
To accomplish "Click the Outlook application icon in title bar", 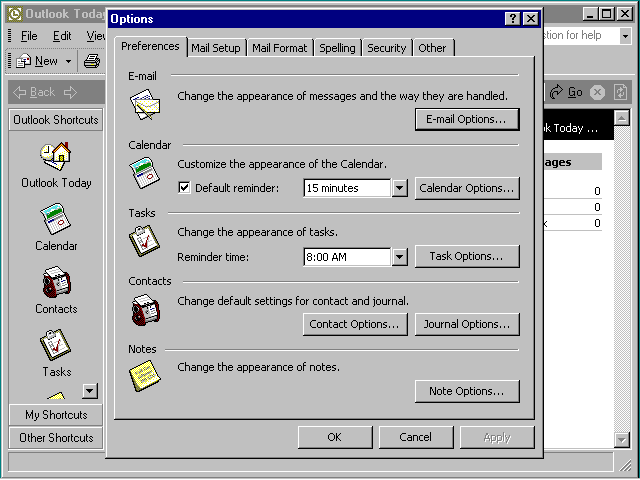I will 15,14.
